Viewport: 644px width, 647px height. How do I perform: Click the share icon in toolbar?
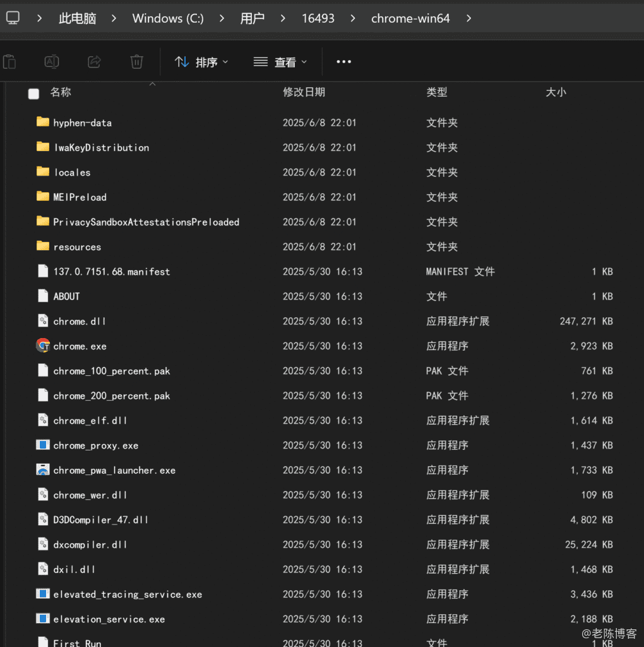95,62
